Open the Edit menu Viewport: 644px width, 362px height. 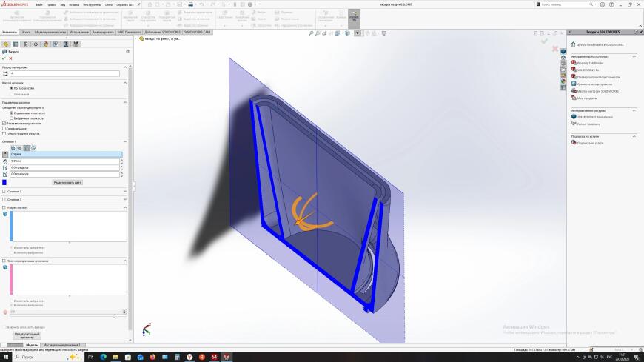(x=51, y=4)
